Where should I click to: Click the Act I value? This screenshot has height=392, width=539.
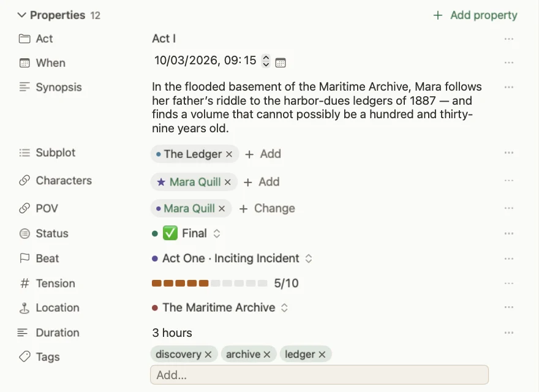tap(164, 39)
